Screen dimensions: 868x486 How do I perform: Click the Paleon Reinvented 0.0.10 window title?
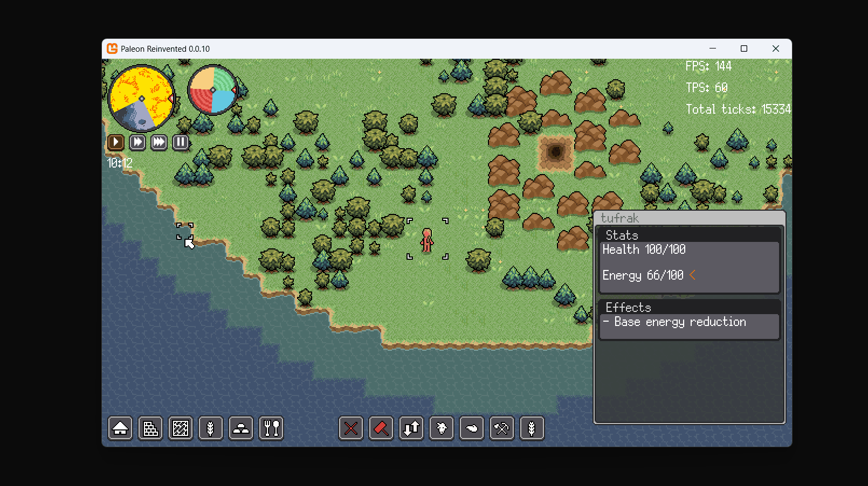pyautogui.click(x=165, y=49)
